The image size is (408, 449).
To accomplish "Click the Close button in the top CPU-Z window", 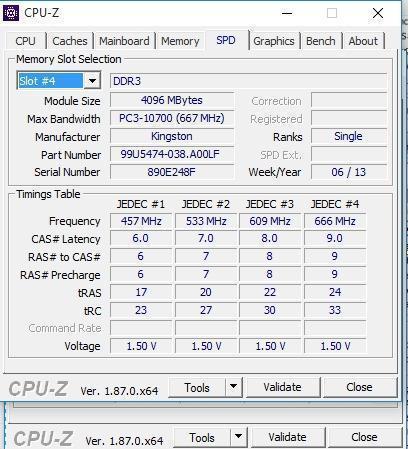I will 359,387.
